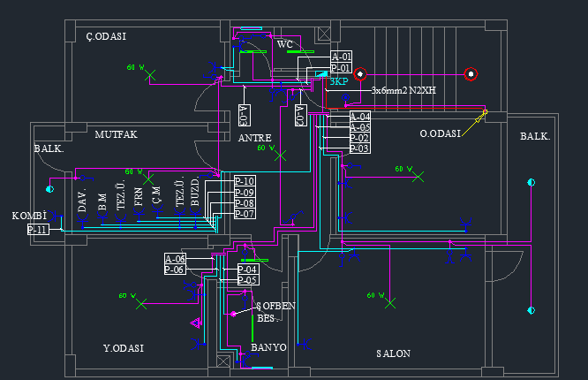Click the 60 W lamp symbol in Ç.ODASI
The height and width of the screenshot is (380, 588).
(151, 76)
